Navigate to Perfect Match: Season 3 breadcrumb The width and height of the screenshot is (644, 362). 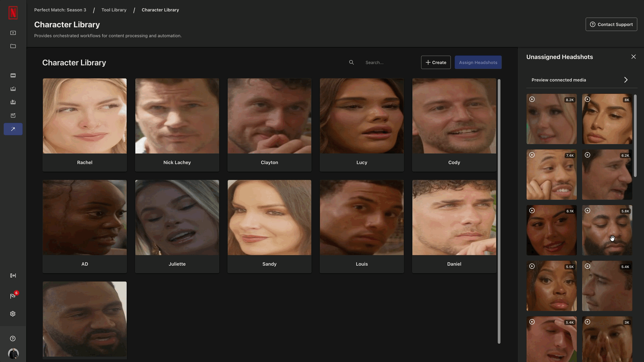(x=60, y=10)
